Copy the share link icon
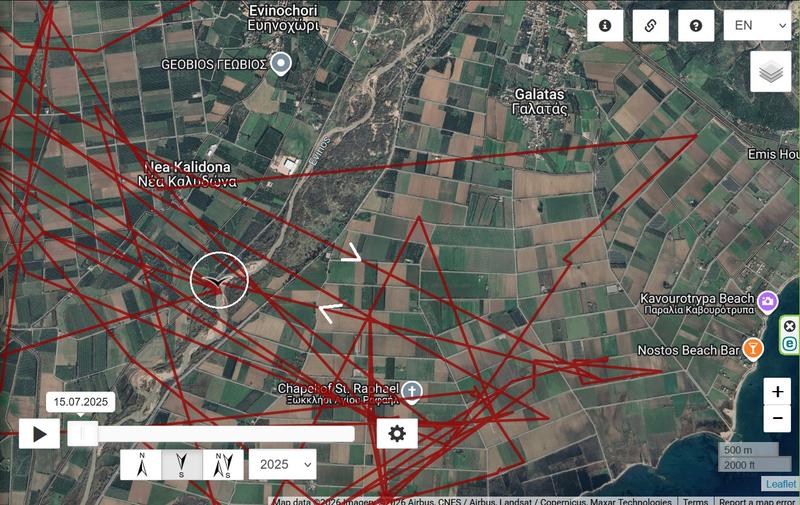 (651, 26)
